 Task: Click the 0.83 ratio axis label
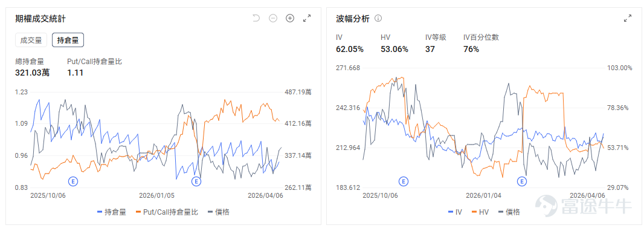[21, 187]
